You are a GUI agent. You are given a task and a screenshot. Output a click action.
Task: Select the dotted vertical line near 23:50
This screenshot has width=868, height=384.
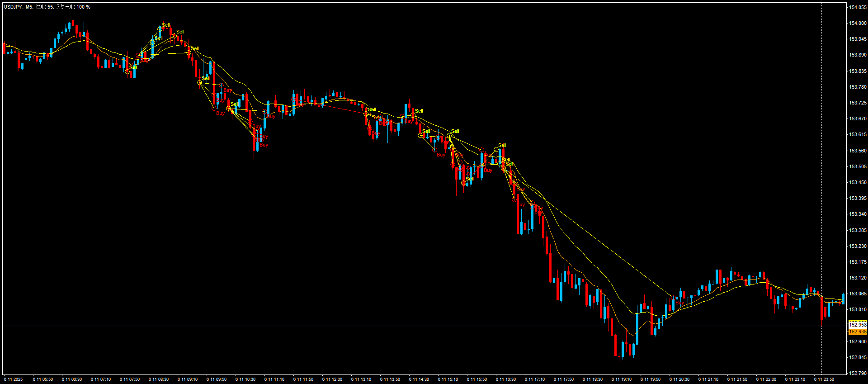(821, 181)
